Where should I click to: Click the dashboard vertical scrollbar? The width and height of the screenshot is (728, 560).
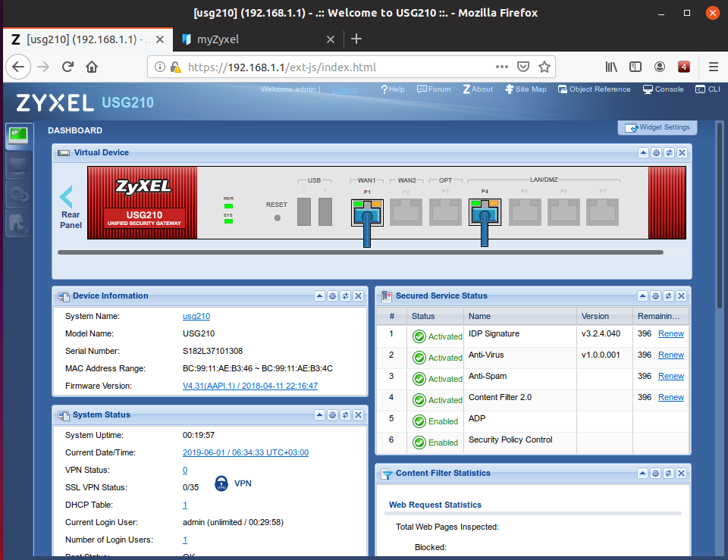click(720, 215)
